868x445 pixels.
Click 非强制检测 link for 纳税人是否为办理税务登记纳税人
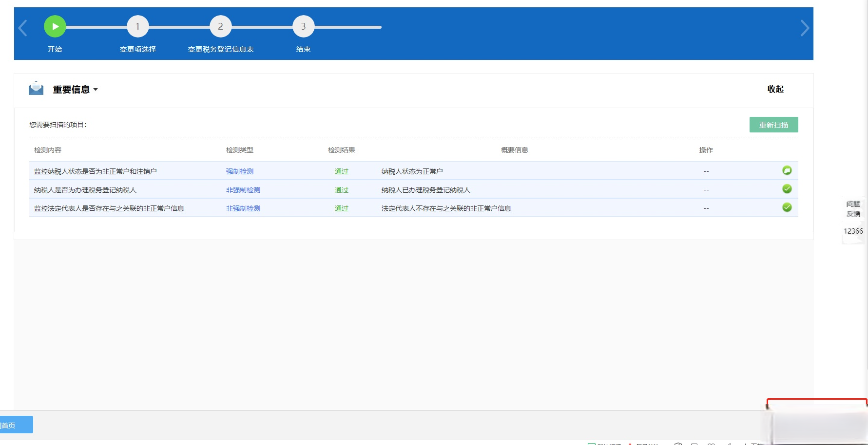(x=243, y=190)
